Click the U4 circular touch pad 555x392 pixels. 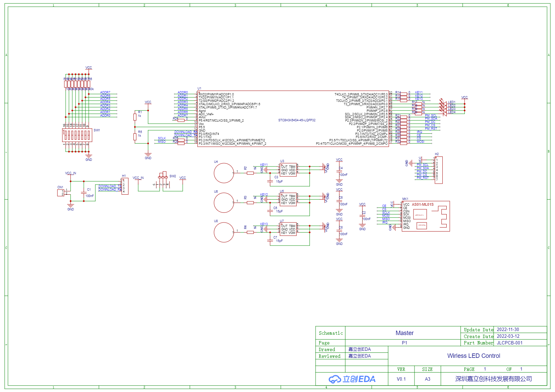point(224,173)
